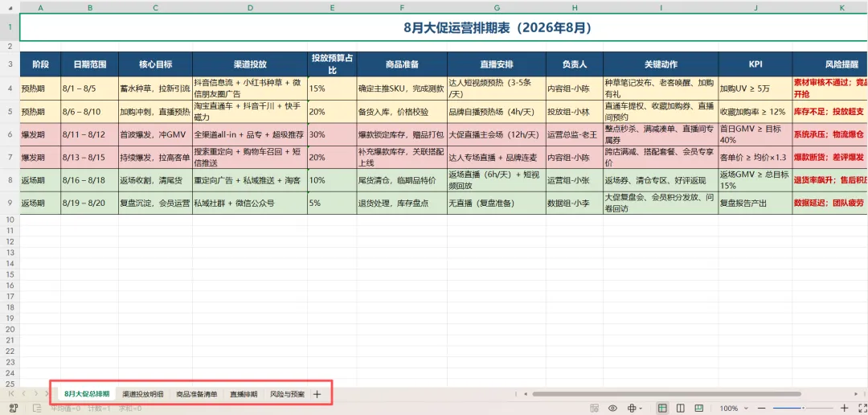The image size is (868, 415).
Task: Select cell 数据组-小李
Action: 575,203
